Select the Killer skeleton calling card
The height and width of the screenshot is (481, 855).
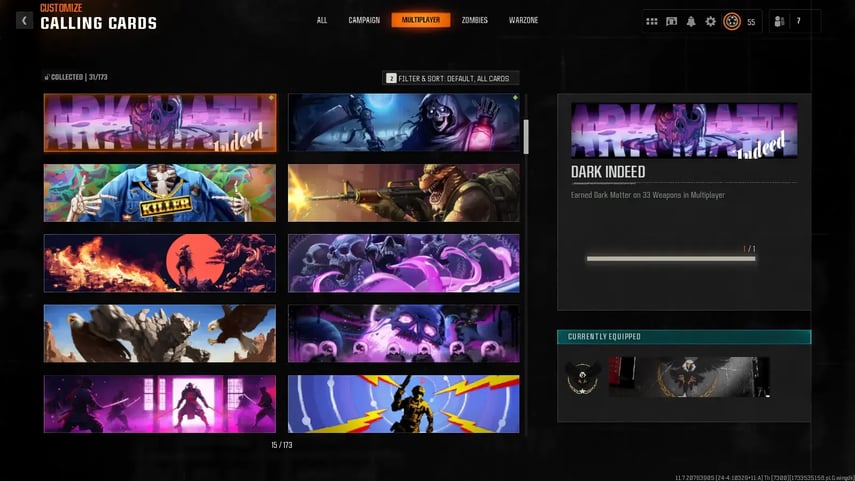[160, 193]
